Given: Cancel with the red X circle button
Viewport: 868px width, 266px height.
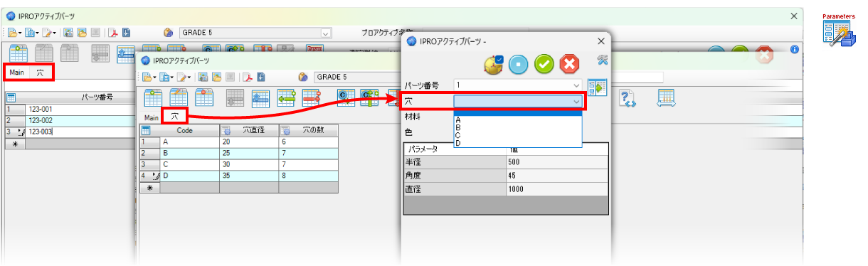Looking at the screenshot, I should (570, 64).
